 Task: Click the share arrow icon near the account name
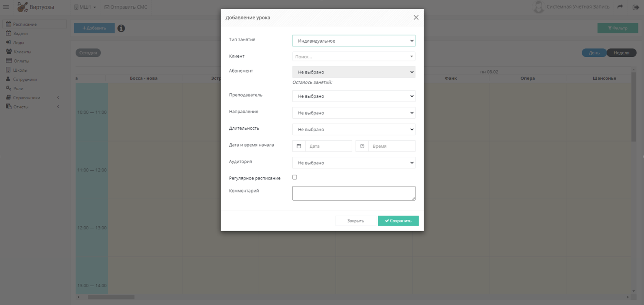pos(620,7)
